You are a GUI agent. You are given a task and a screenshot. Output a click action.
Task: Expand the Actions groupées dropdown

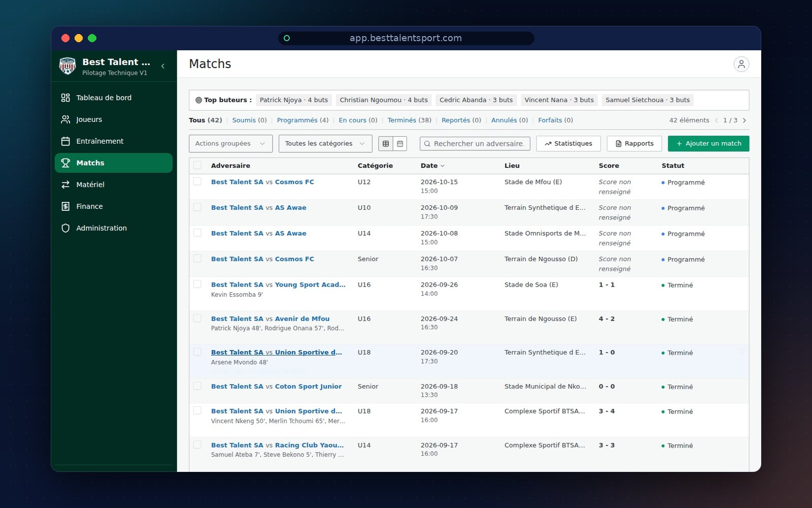[230, 144]
